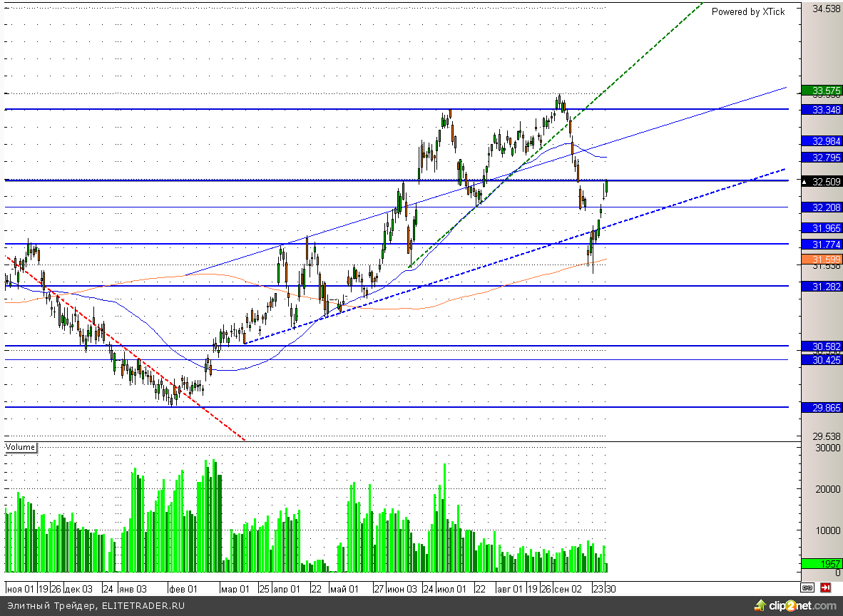
Task: Click the green 1957 volume value label
Action: pos(822,563)
